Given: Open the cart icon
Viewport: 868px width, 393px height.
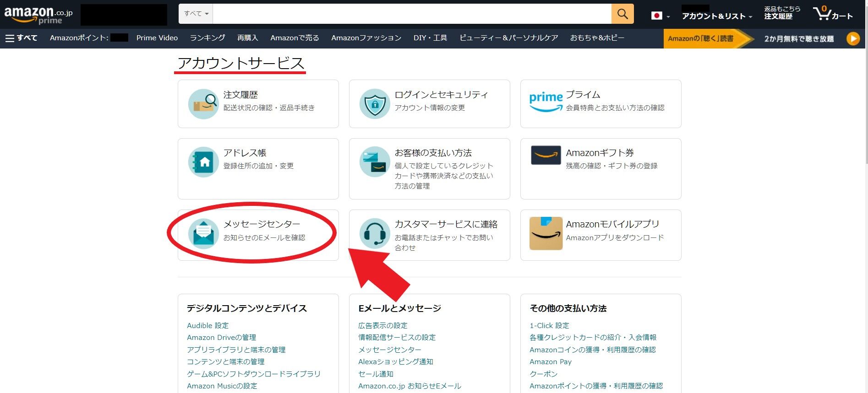Looking at the screenshot, I should coord(833,14).
